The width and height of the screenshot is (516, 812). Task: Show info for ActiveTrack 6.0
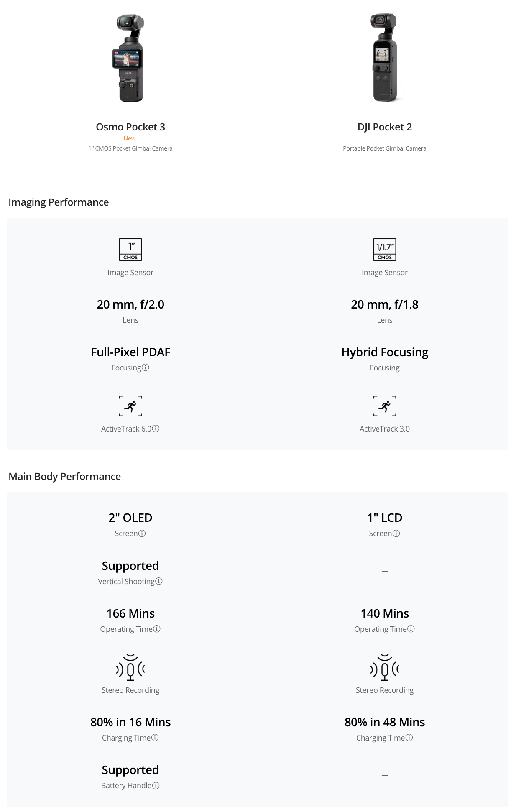click(156, 429)
